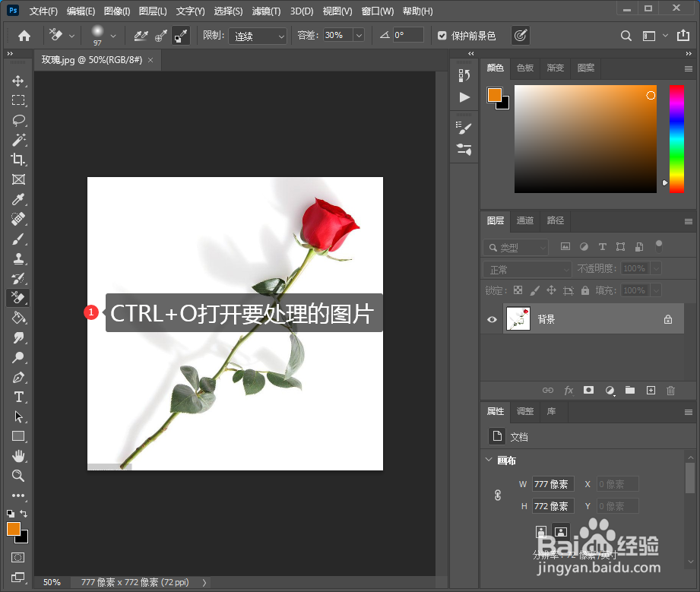The width and height of the screenshot is (700, 592).
Task: Click the Delete layer trash icon
Action: pos(670,391)
